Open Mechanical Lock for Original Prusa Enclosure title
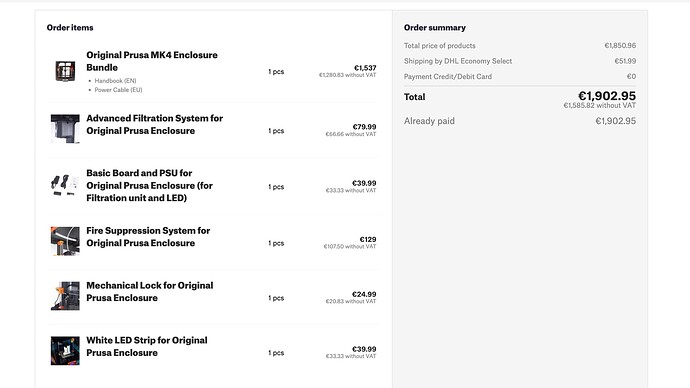This screenshot has width=690, height=388. [150, 292]
